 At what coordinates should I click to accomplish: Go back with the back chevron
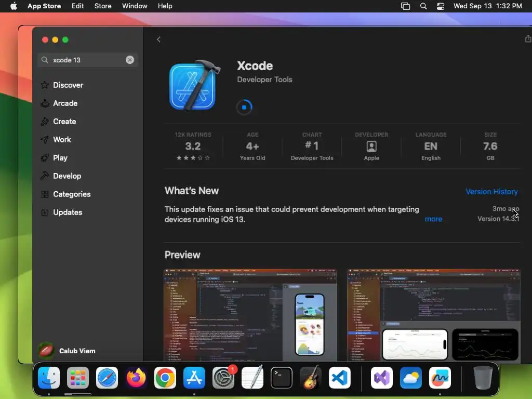pyautogui.click(x=158, y=39)
